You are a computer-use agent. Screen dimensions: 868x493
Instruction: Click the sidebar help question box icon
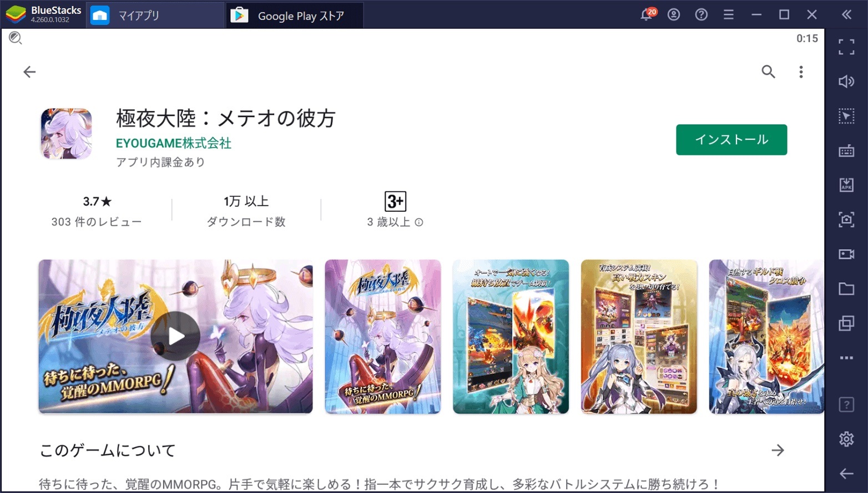(x=846, y=405)
